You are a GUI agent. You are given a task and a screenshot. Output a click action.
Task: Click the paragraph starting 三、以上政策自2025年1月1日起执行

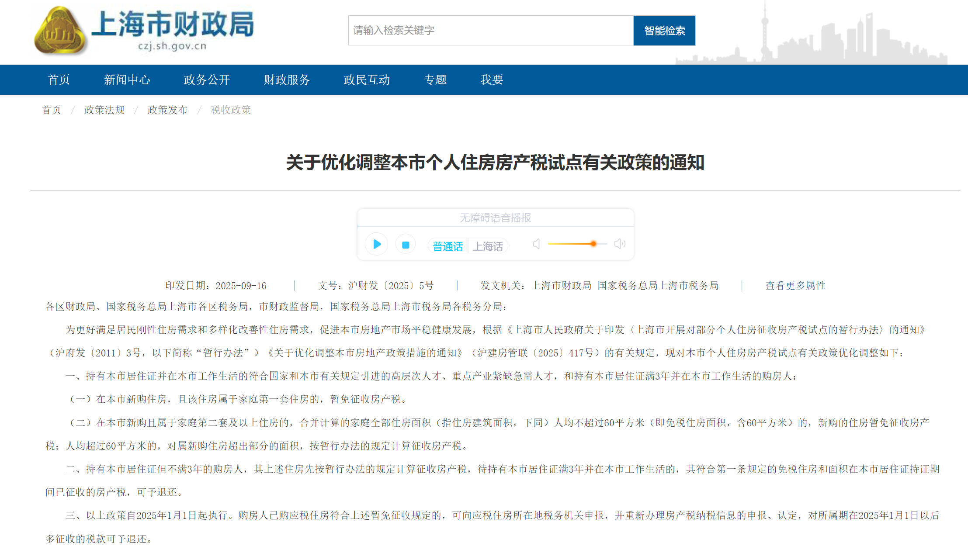493,527
